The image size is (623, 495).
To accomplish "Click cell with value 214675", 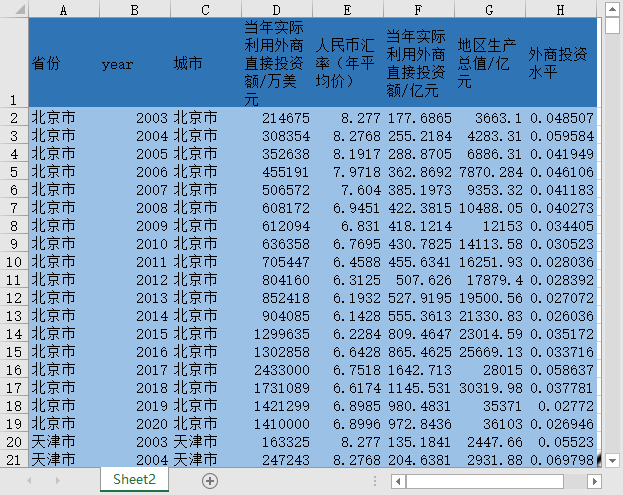I will tap(277, 118).
